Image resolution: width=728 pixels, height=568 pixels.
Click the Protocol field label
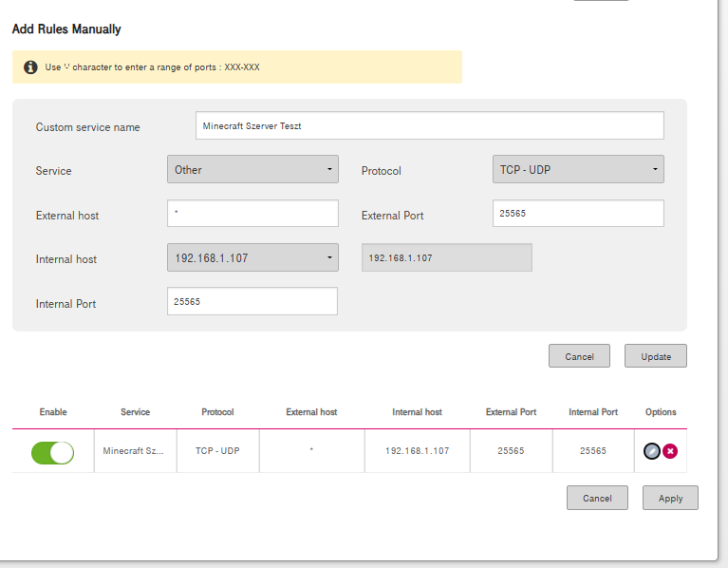pyautogui.click(x=382, y=171)
